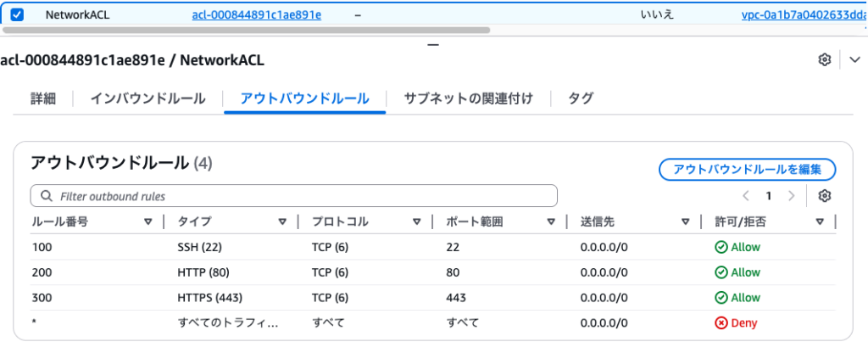
Task: Click the red Deny status icon
Action: click(x=721, y=323)
